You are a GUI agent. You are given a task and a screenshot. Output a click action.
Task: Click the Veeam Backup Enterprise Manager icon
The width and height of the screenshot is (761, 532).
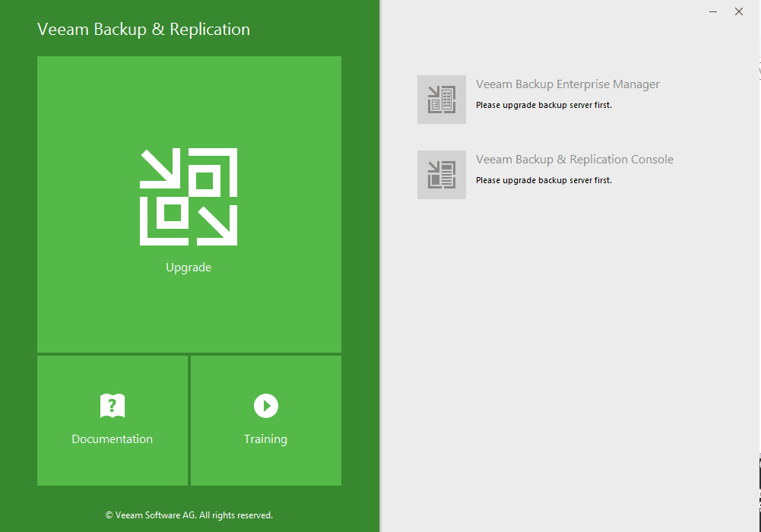coord(442,100)
